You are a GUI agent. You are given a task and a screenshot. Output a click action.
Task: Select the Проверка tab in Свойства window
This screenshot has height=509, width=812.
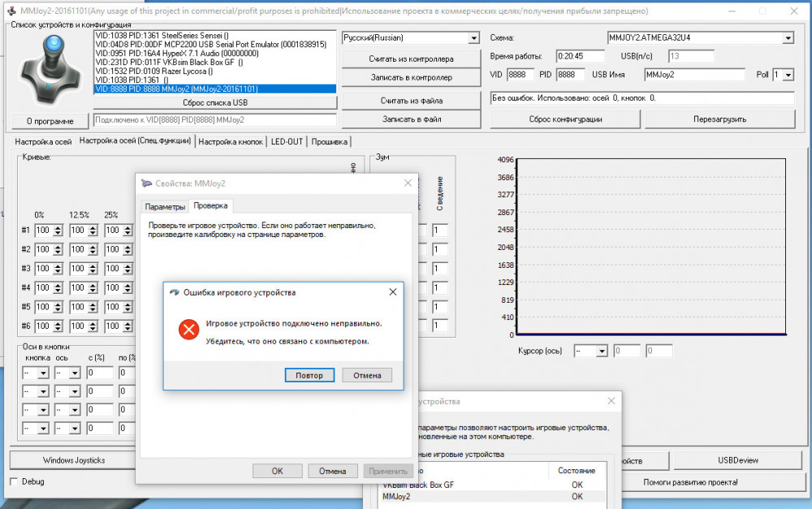point(210,205)
